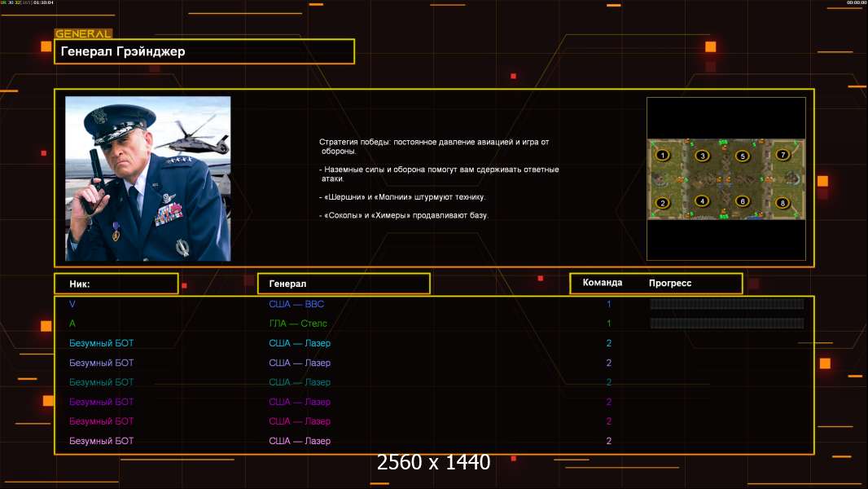Click the "Ник:" column header

click(x=116, y=284)
